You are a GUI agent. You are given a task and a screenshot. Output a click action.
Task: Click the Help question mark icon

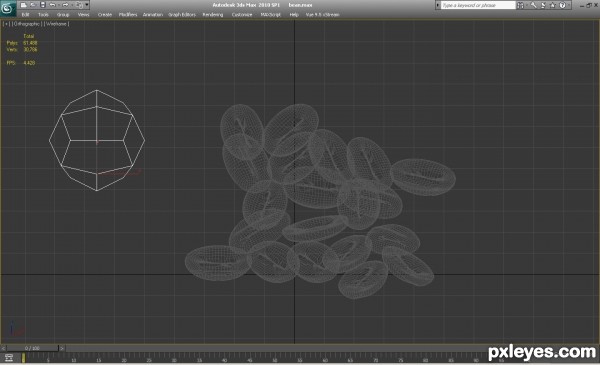click(x=562, y=5)
